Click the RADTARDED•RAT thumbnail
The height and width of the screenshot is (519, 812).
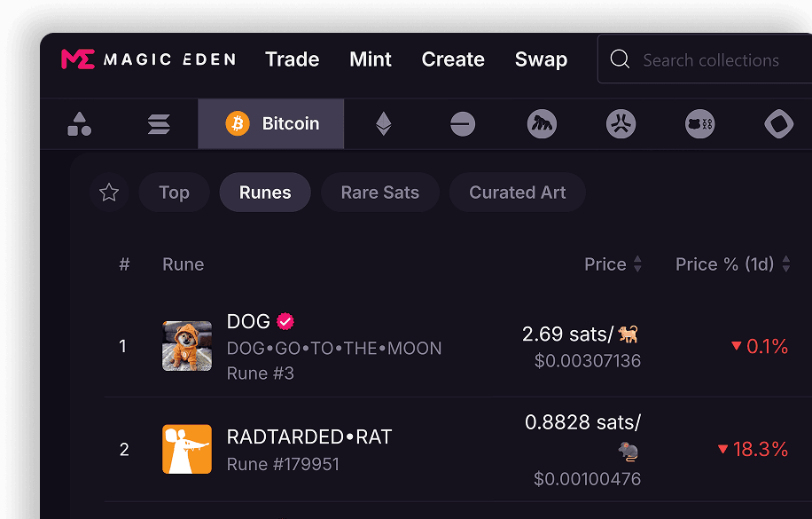pyautogui.click(x=186, y=449)
